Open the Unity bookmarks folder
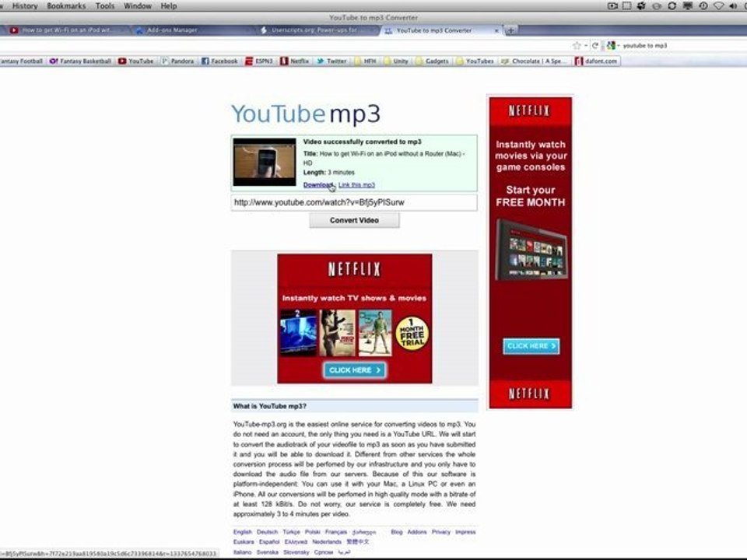The image size is (747, 560). 396,61
